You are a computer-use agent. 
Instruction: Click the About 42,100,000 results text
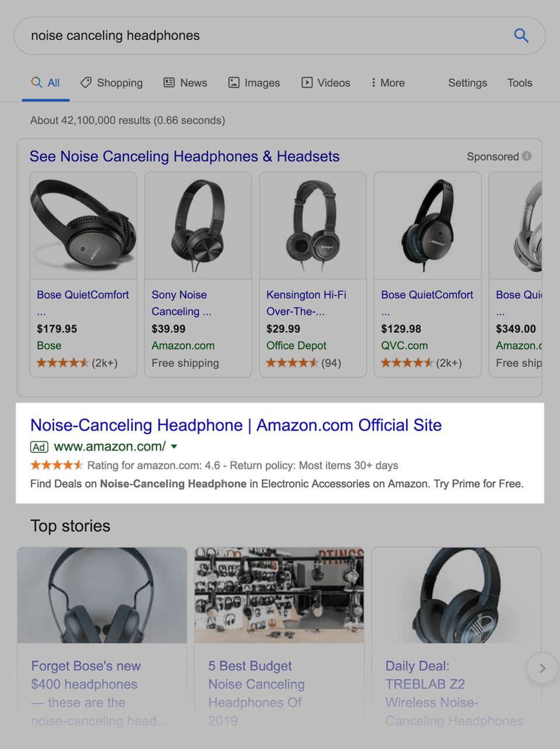point(127,120)
